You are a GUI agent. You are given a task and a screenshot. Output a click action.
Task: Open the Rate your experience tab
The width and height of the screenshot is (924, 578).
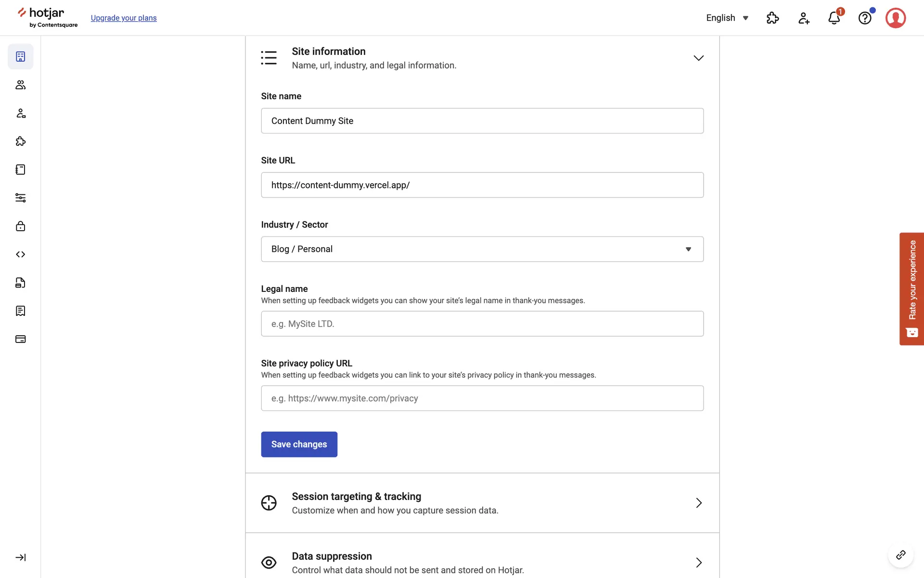coord(911,289)
